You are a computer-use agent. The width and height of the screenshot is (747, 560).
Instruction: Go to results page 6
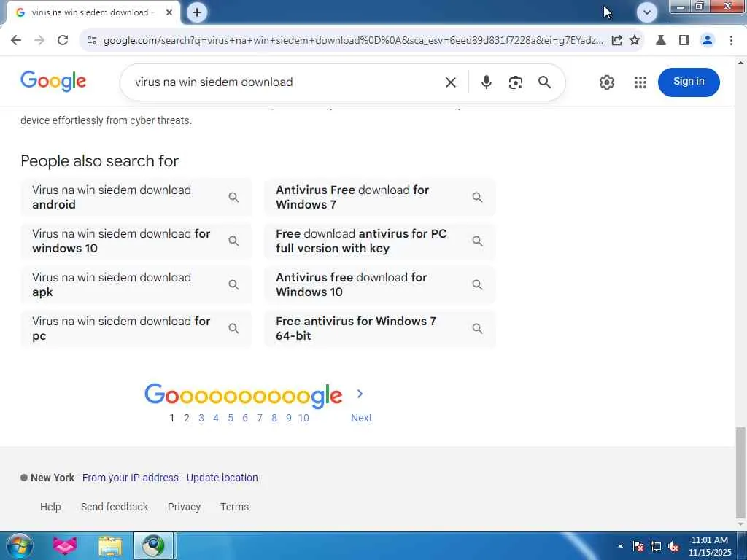(245, 418)
